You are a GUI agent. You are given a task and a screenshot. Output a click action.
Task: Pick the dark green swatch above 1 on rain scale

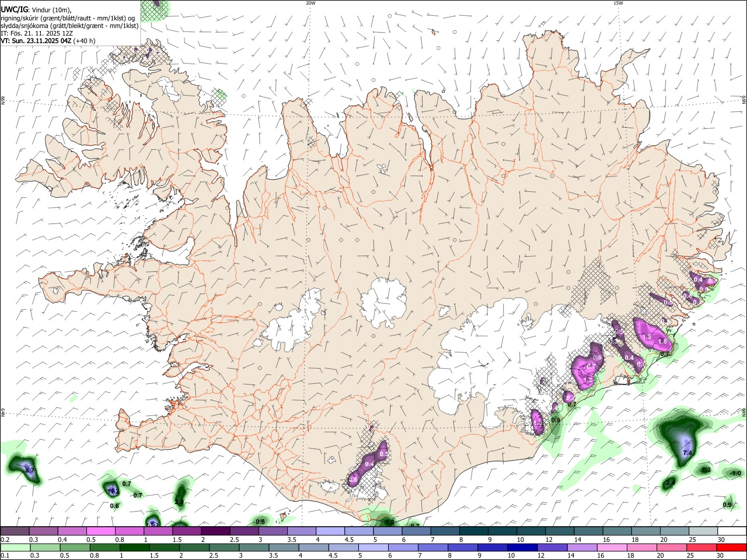click(134, 547)
